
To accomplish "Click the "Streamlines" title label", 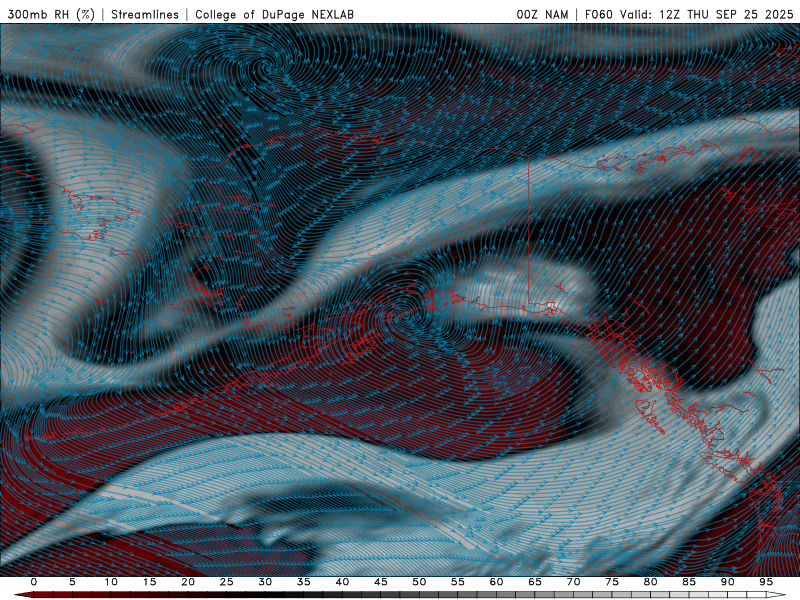I will tap(145, 14).
